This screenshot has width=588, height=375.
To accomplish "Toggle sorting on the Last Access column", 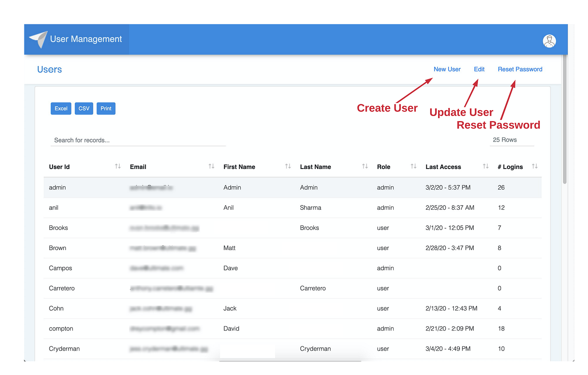I will click(x=486, y=166).
